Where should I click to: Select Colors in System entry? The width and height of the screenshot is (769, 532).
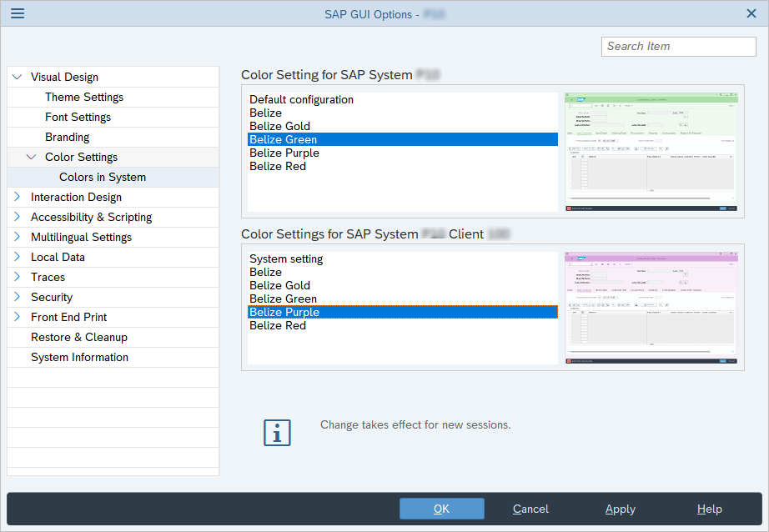(x=103, y=177)
